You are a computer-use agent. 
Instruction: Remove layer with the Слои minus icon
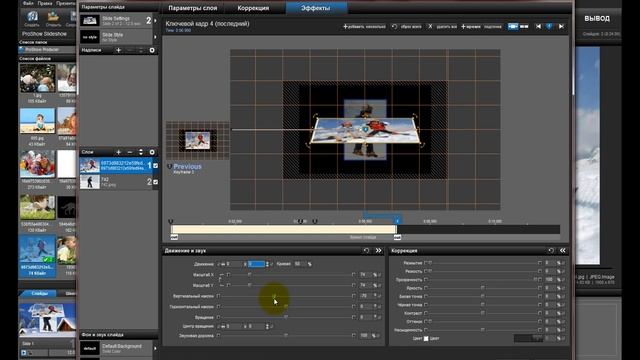tap(130, 152)
